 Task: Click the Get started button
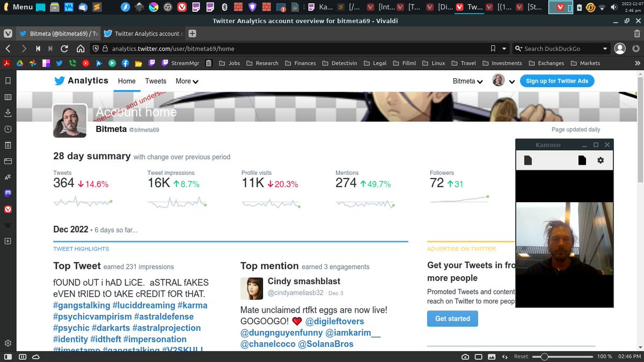click(452, 319)
